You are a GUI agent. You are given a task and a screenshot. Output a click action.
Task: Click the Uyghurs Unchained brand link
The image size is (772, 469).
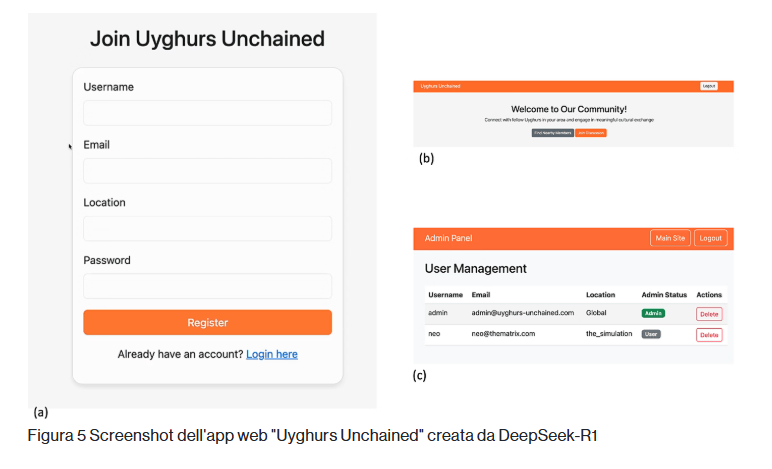[440, 86]
